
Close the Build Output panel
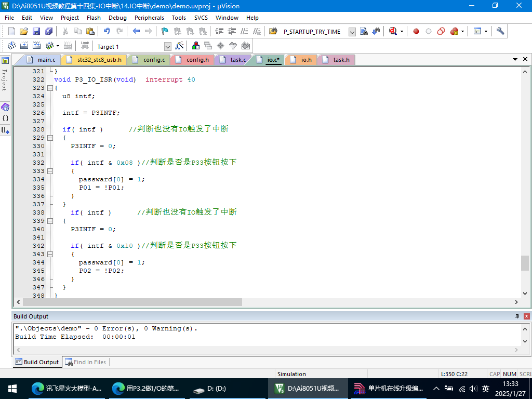coord(527,316)
